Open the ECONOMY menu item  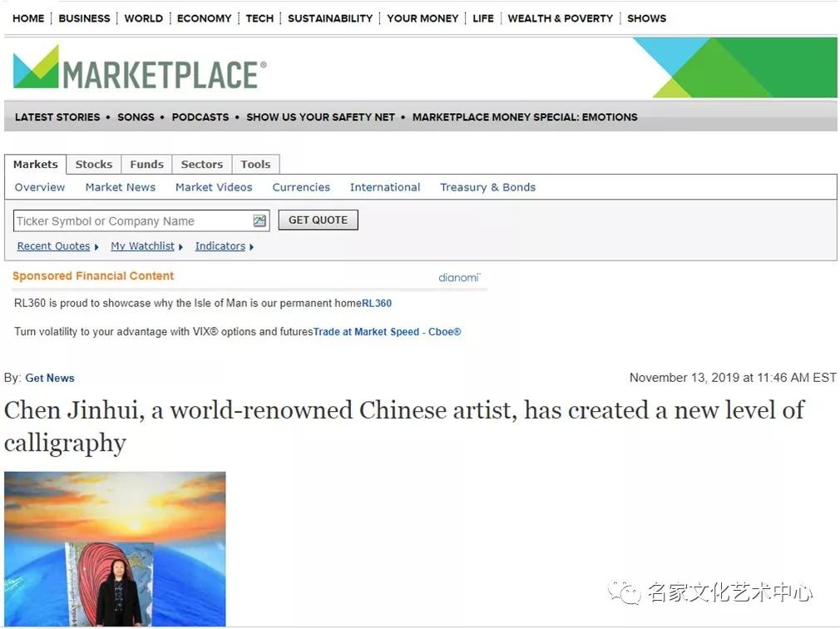coord(204,18)
